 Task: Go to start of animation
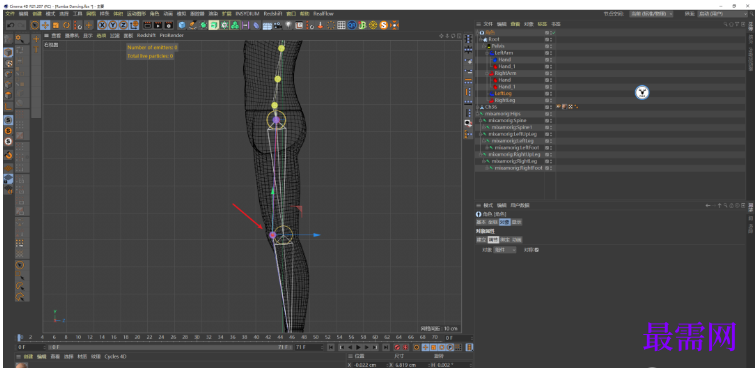[x=331, y=347]
